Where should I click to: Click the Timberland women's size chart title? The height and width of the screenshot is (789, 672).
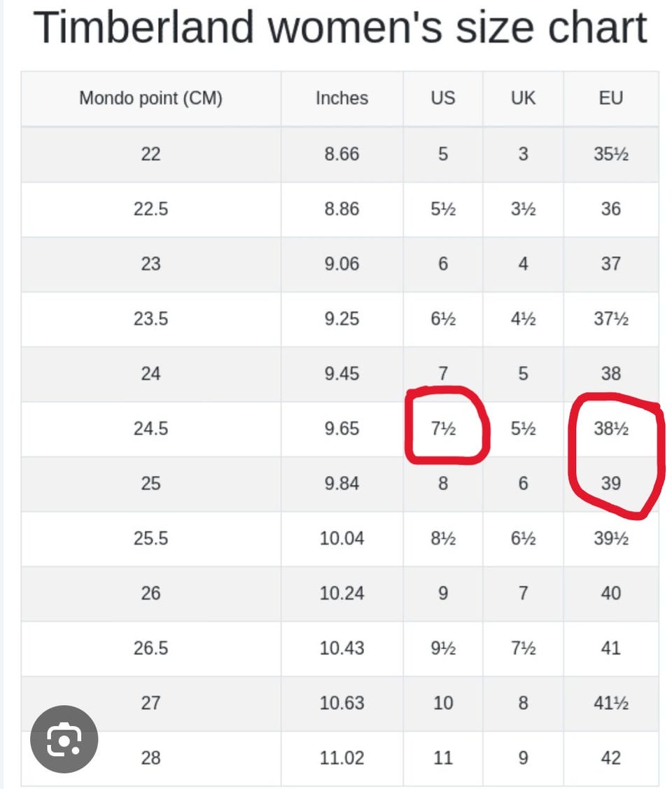tap(340, 28)
